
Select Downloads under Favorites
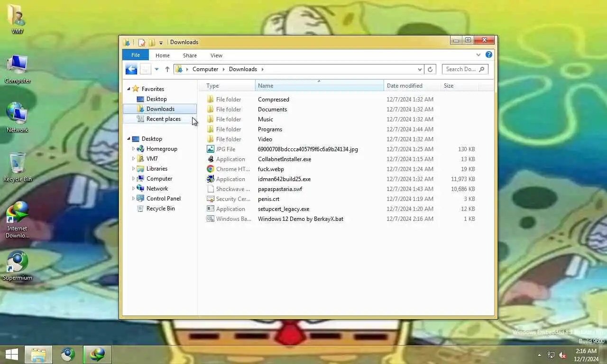[x=160, y=109]
